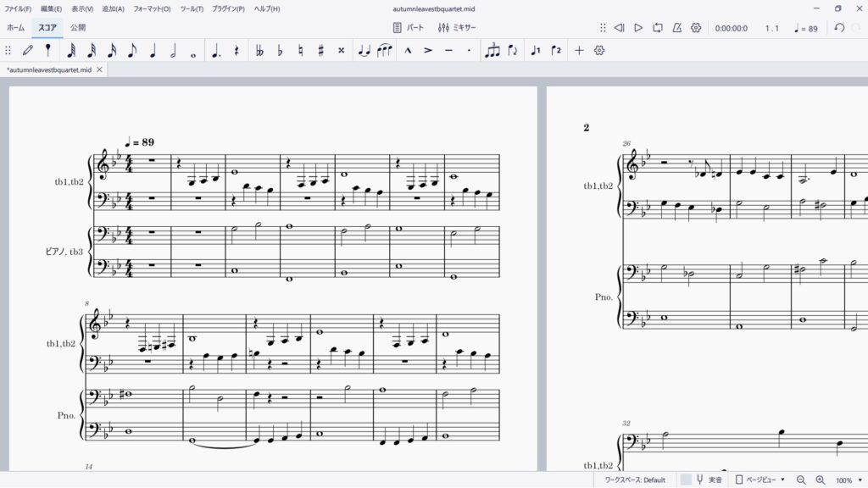This screenshot has height=488, width=868.
Task: Rewind playback to the start
Action: (620, 28)
